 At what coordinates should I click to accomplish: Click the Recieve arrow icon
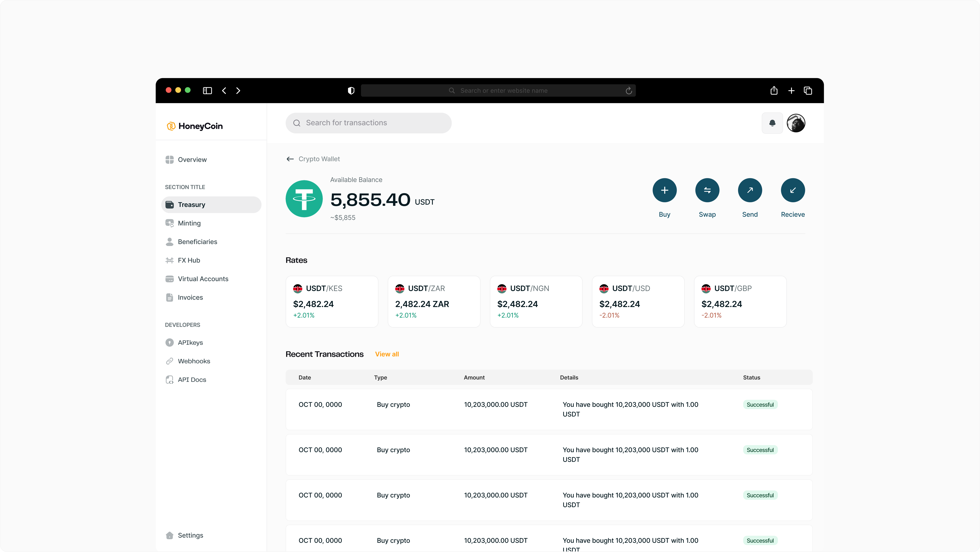(x=792, y=190)
